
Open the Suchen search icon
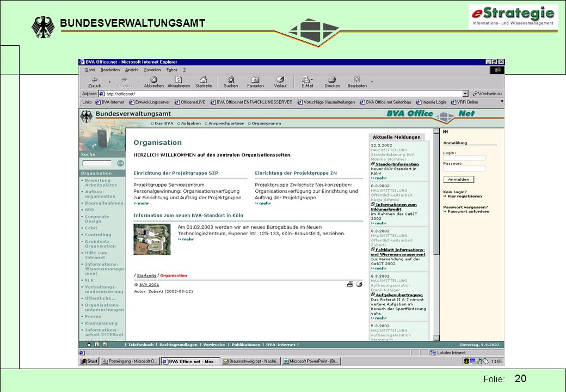click(231, 82)
